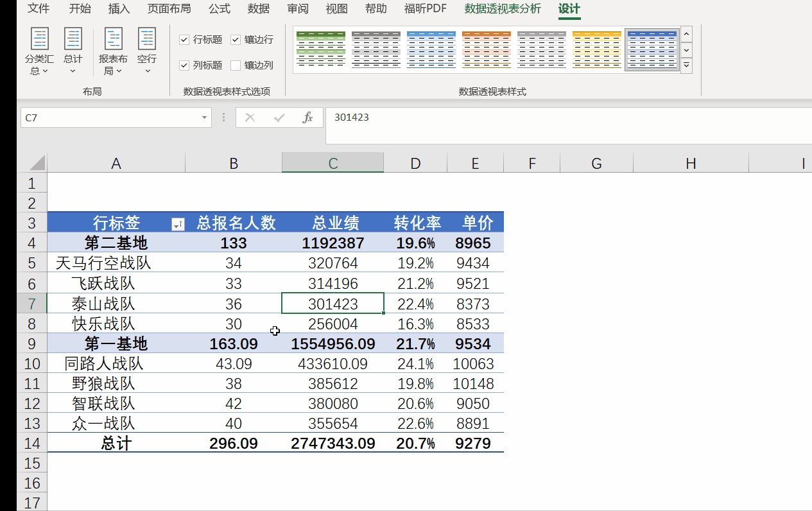Select column A header
Screen dimensions: 812x511
[116, 163]
